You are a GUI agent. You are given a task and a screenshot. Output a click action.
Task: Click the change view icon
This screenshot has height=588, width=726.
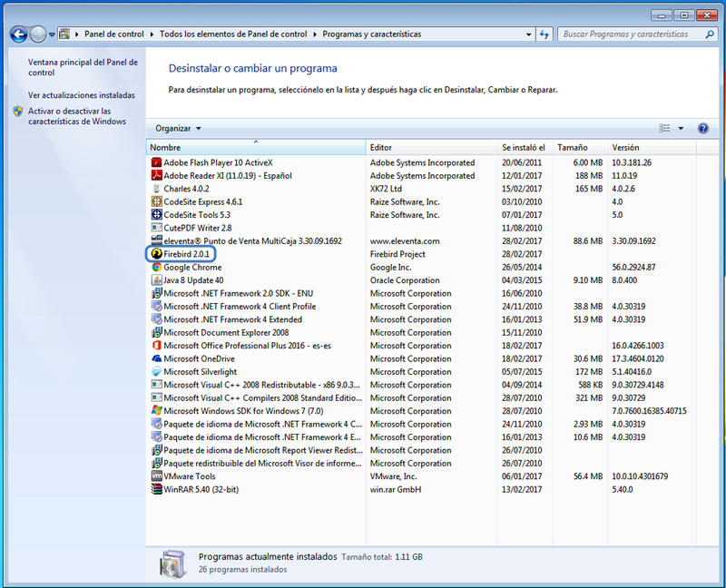coord(664,128)
